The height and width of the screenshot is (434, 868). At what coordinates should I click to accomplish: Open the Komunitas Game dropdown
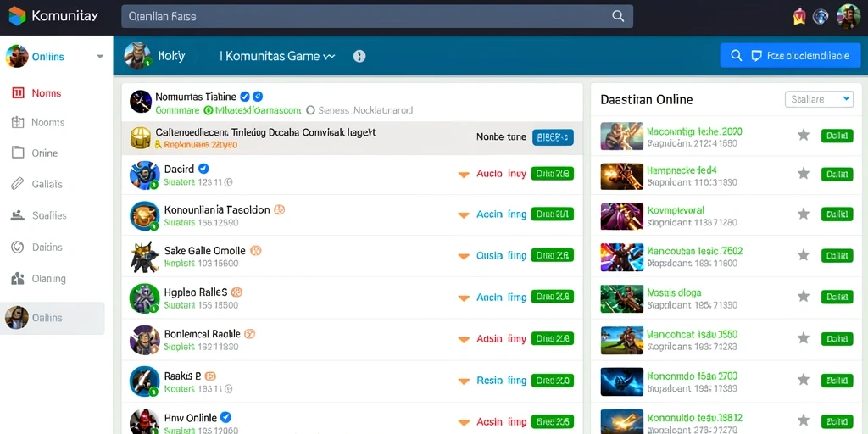click(278, 56)
